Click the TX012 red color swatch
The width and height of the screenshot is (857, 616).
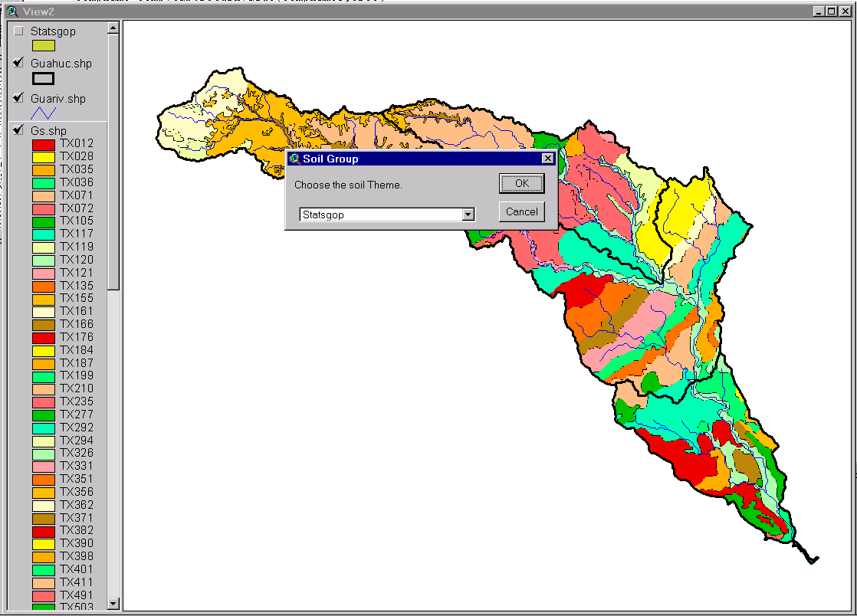pyautogui.click(x=43, y=144)
